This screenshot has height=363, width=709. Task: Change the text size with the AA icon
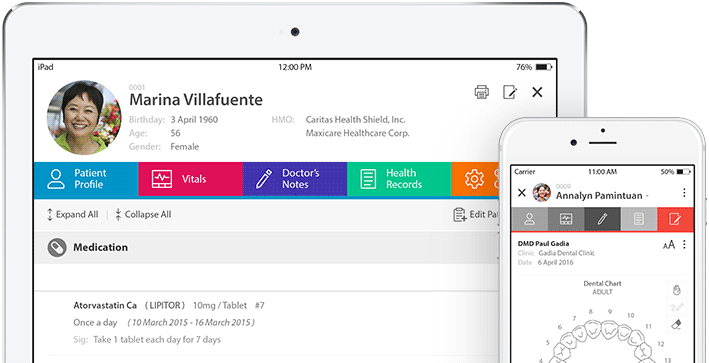(x=669, y=245)
